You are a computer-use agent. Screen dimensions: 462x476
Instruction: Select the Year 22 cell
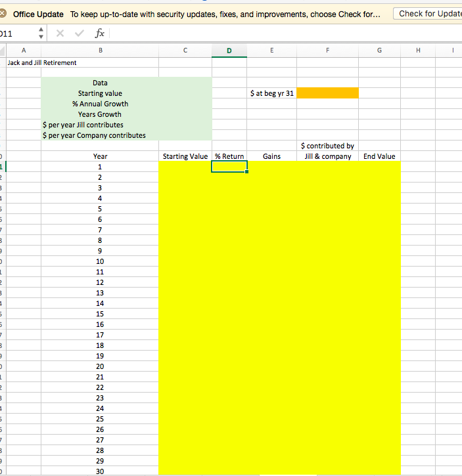click(100, 387)
